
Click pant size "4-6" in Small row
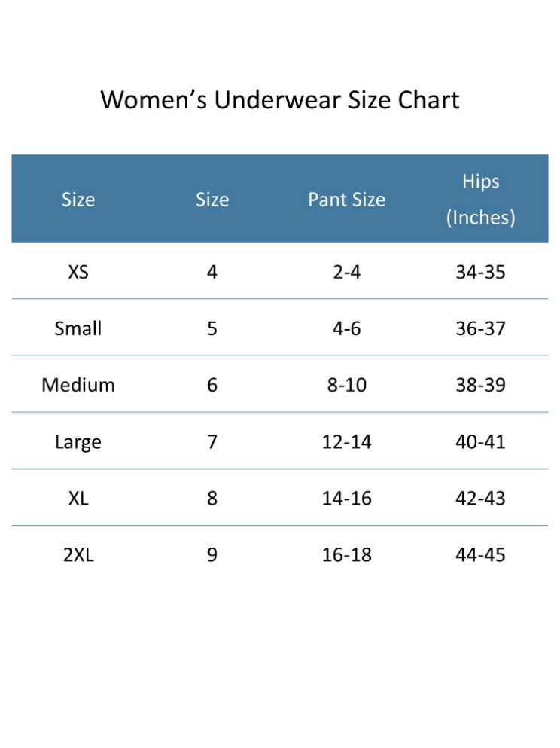347,328
